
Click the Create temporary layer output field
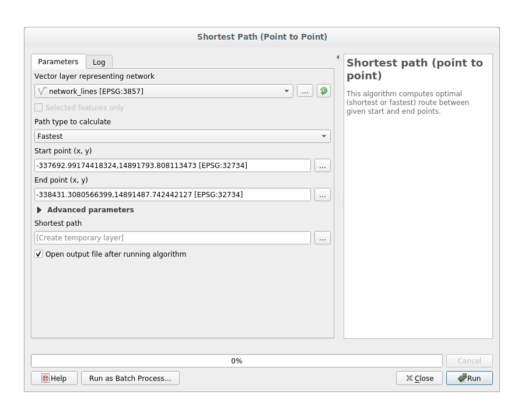point(172,238)
